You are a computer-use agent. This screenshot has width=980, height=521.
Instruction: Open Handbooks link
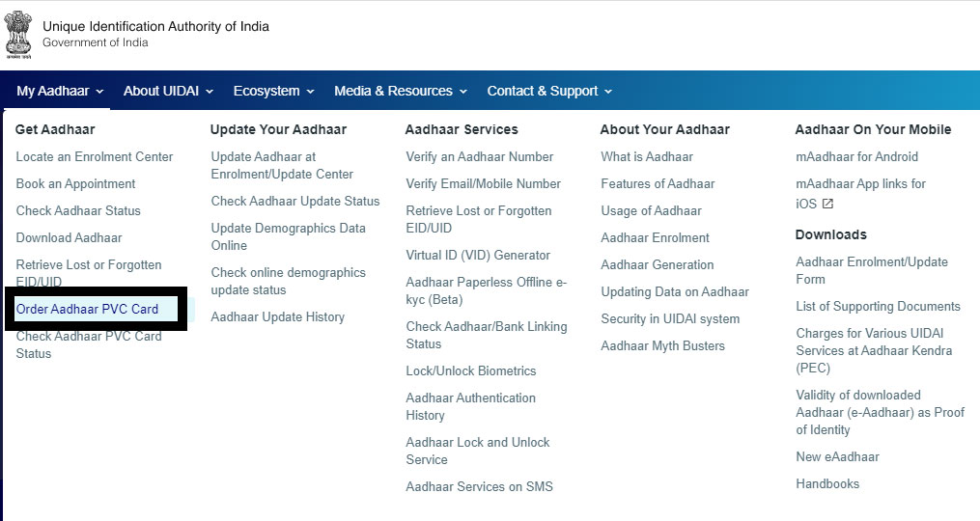pyautogui.click(x=827, y=483)
